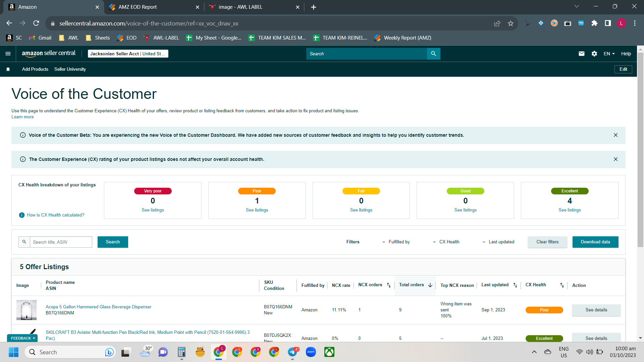This screenshot has height=362, width=644.
Task: Click Download data button
Action: [595, 242]
